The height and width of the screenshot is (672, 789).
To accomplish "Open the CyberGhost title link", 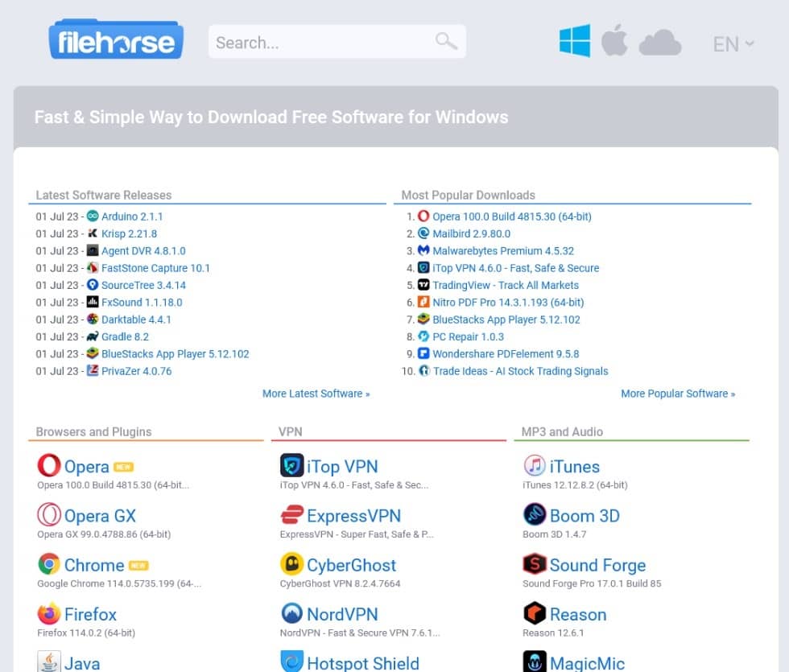I will point(352,565).
